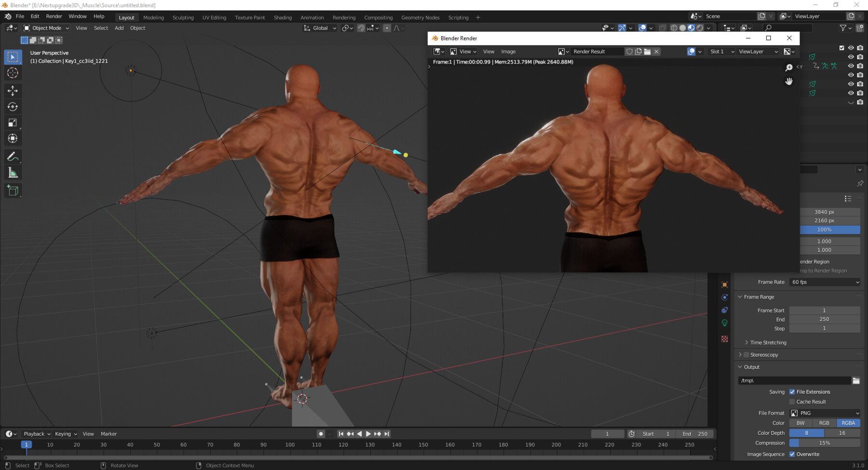Select RGB color mode in Output settings

pos(824,423)
